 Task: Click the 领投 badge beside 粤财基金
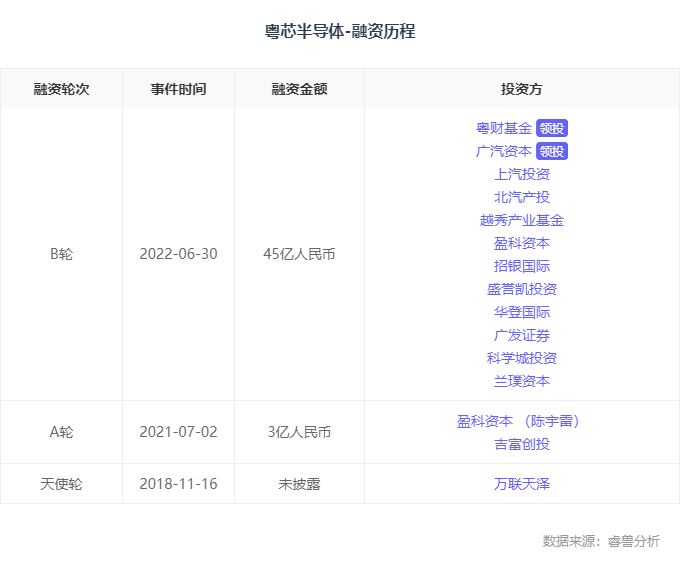(x=552, y=128)
